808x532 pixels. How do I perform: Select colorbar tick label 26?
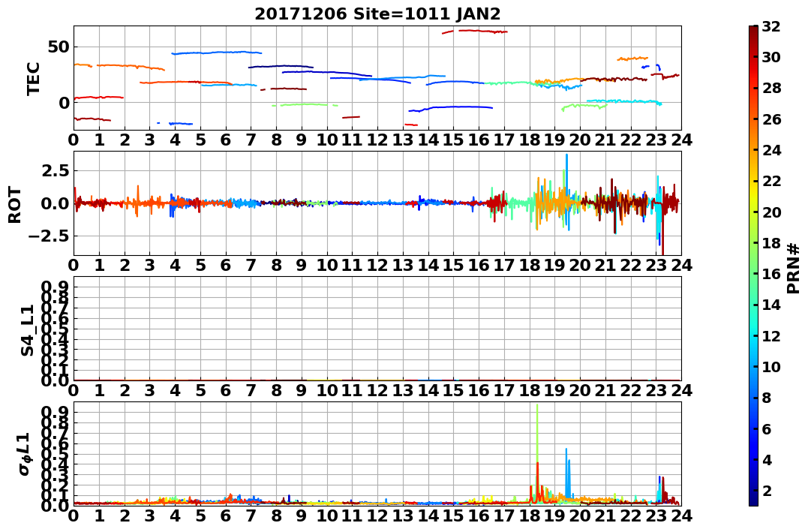tap(771, 119)
